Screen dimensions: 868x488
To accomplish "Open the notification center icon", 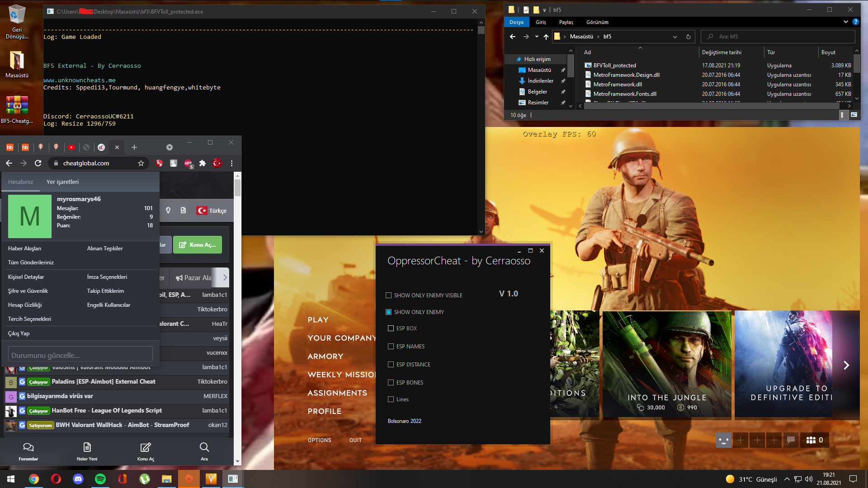I will 853,479.
